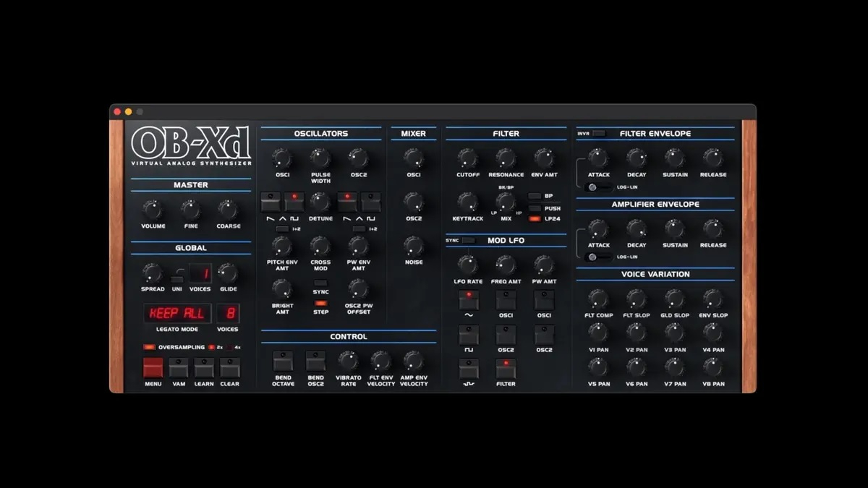The image size is (868, 488).
Task: Click the Fine tune knob
Action: pyautogui.click(x=191, y=210)
